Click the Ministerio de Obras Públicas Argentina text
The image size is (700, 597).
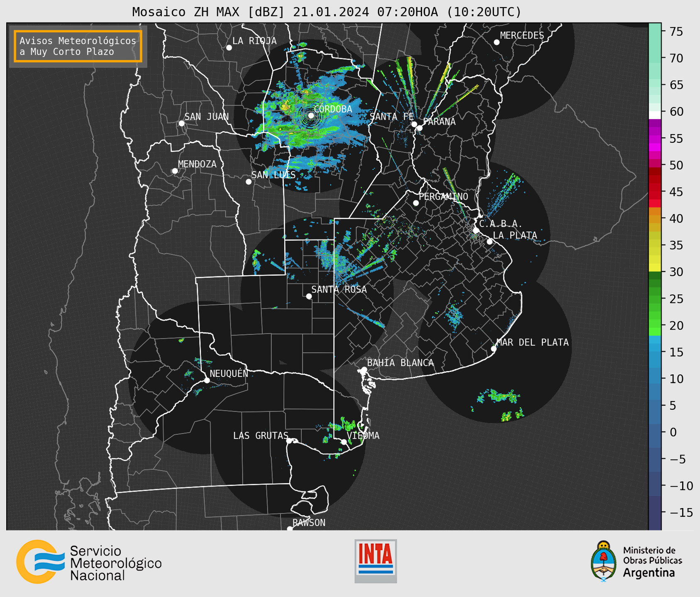(x=652, y=561)
